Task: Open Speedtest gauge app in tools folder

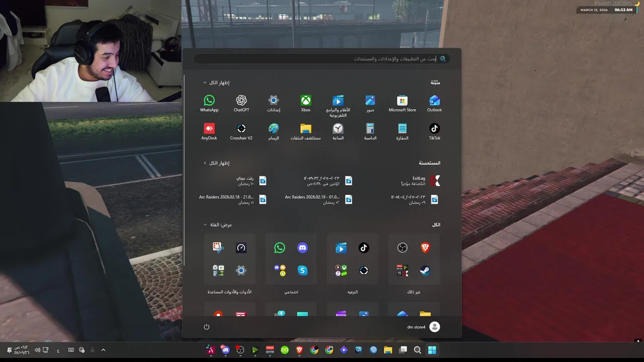Action: point(241,248)
